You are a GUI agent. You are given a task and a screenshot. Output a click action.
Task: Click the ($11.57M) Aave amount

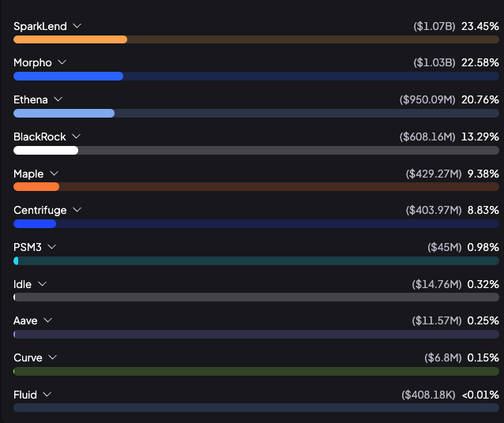[x=437, y=321]
